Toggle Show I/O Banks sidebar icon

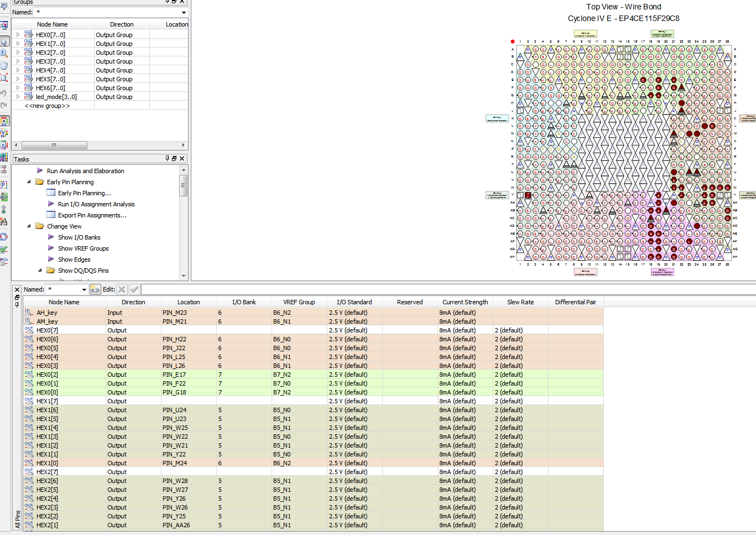pyautogui.click(x=4, y=121)
